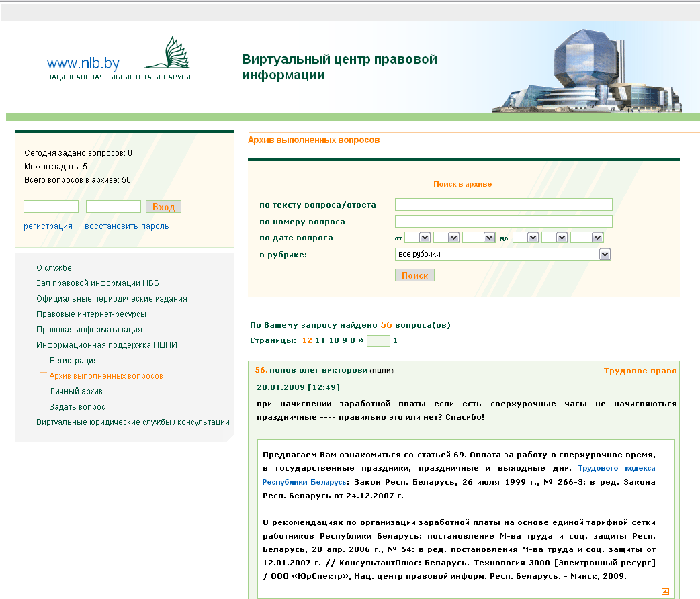This screenshot has height=599, width=700.
Task: Open the "до" year dropdown
Action: tap(587, 237)
